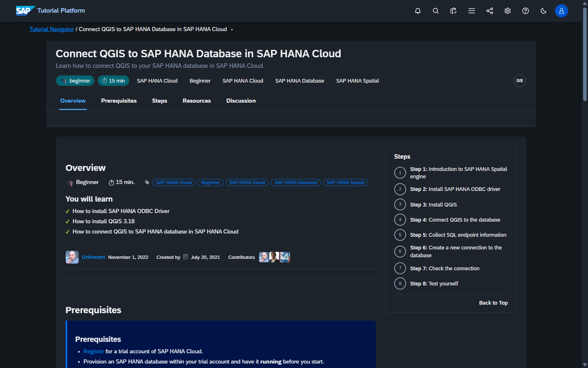Click the step 1 circle in Steps panel
This screenshot has width=588, height=368.
[400, 173]
